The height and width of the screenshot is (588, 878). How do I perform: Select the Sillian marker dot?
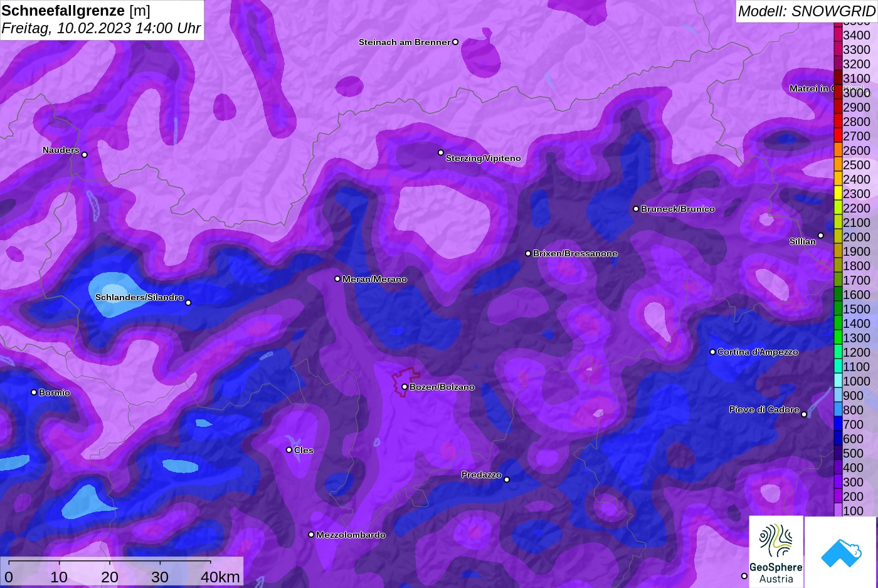coord(820,236)
